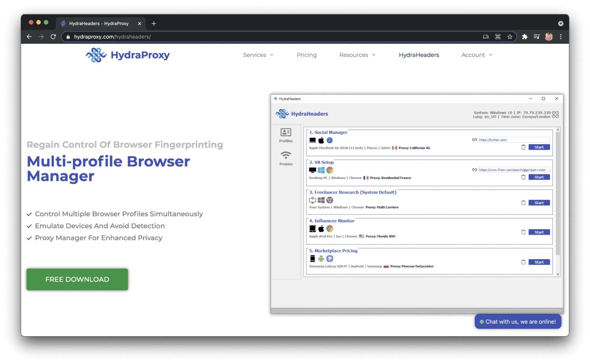Click the HydraHeaders profile list scrollbar
The width and height of the screenshot is (590, 364).
558,193
